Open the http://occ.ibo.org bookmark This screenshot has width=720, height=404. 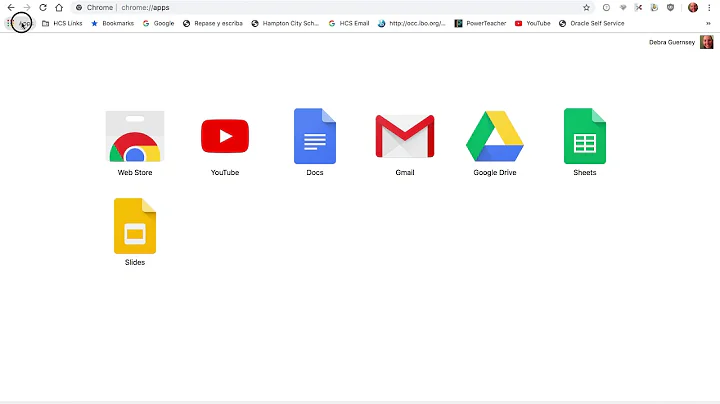411,23
